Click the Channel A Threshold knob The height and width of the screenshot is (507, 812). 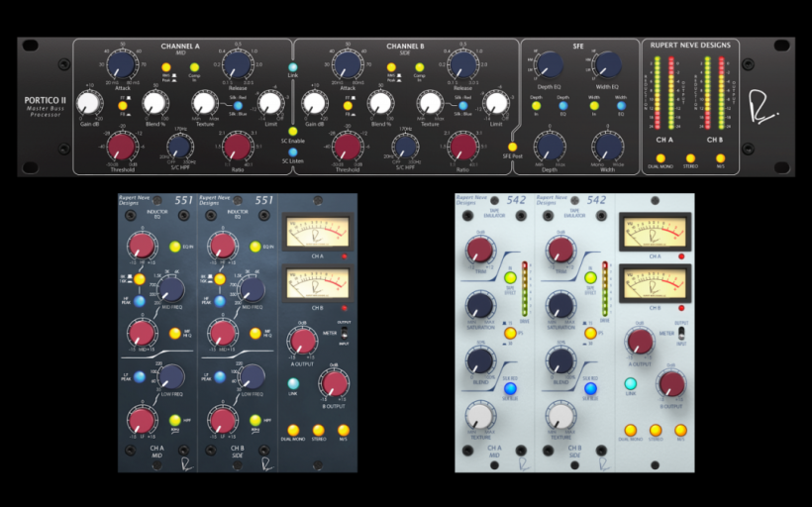(122, 147)
